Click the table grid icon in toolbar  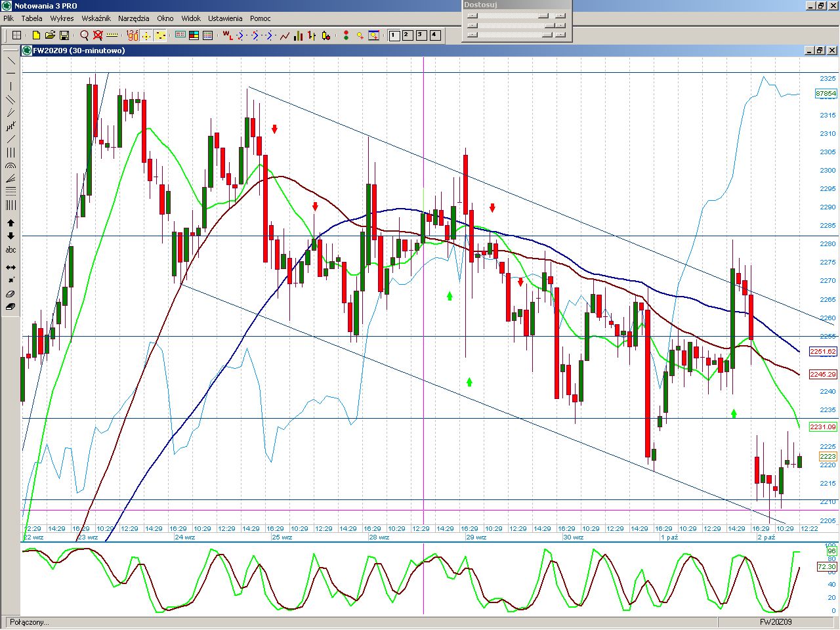point(17,35)
